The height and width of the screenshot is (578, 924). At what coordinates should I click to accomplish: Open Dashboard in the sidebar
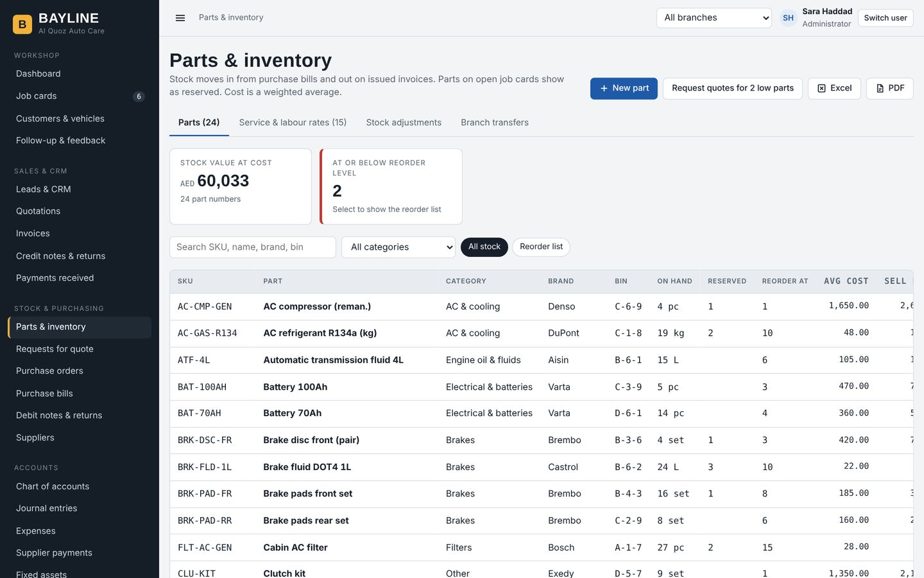click(80, 74)
